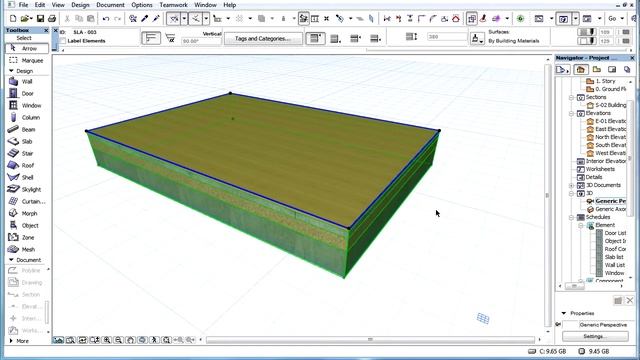Expand the More toolbox group
Screen dimensions: 640x360
pyautogui.click(x=11, y=341)
